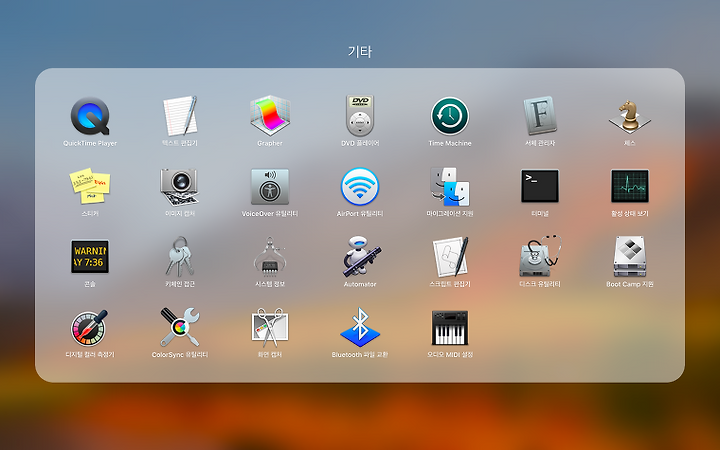Launch 키체인 접근 (Keychain Access)
720x450 pixels.
point(180,257)
